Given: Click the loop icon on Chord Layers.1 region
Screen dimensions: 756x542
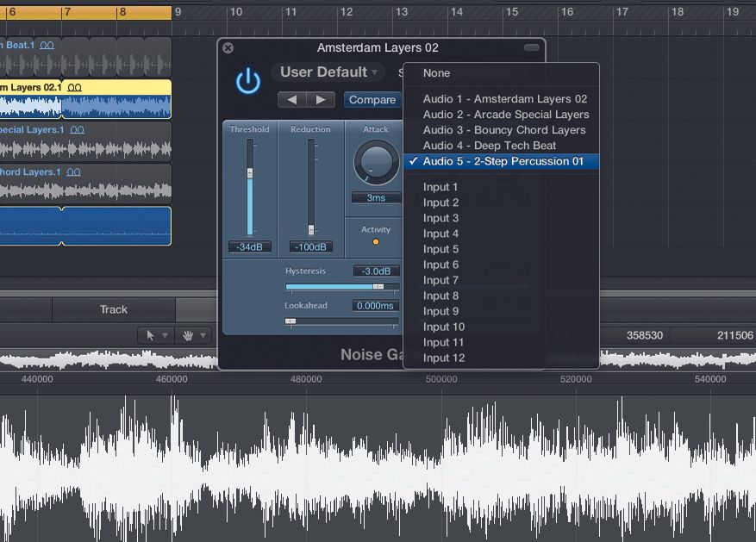Looking at the screenshot, I should click(73, 171).
